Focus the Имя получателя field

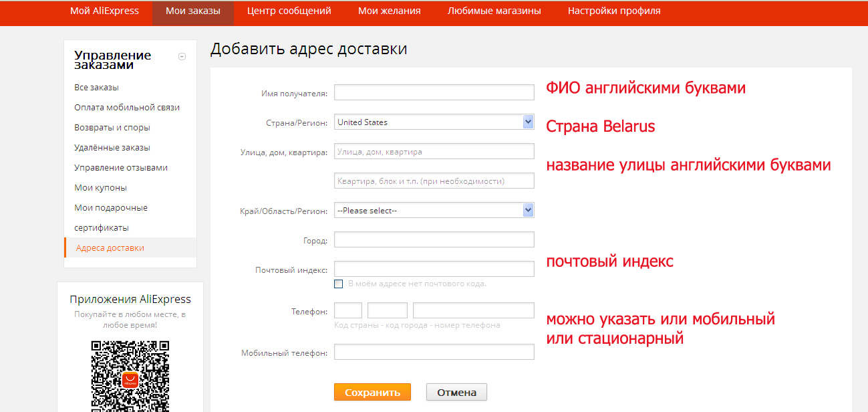(434, 92)
